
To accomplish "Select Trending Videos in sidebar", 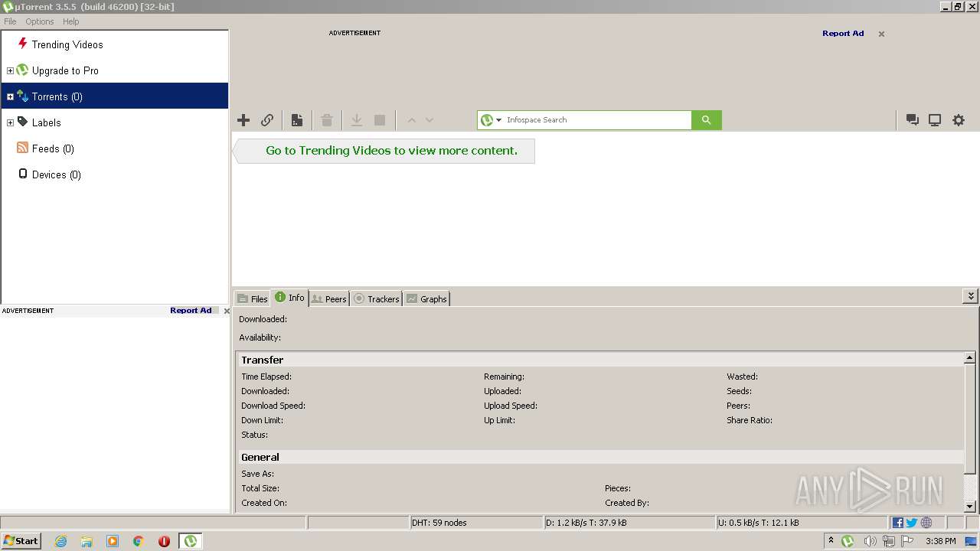I will point(67,44).
